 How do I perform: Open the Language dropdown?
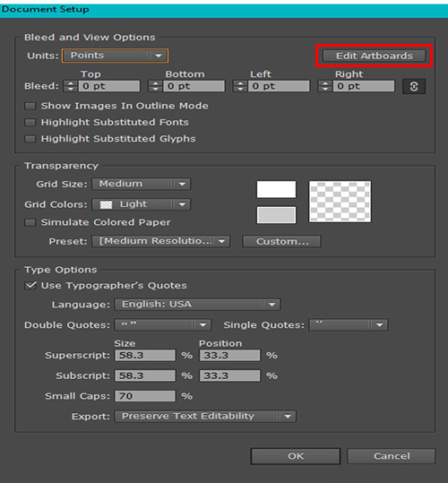(x=197, y=305)
